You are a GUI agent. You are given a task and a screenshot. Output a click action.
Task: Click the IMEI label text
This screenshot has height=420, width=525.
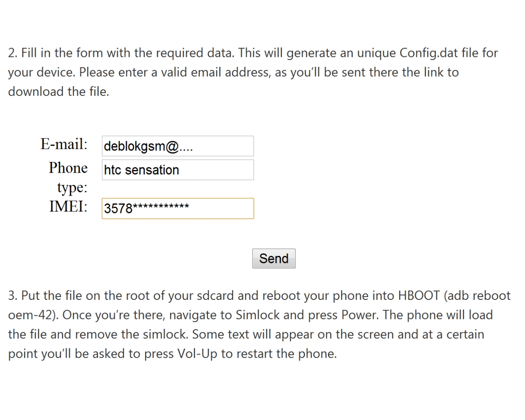point(68,206)
